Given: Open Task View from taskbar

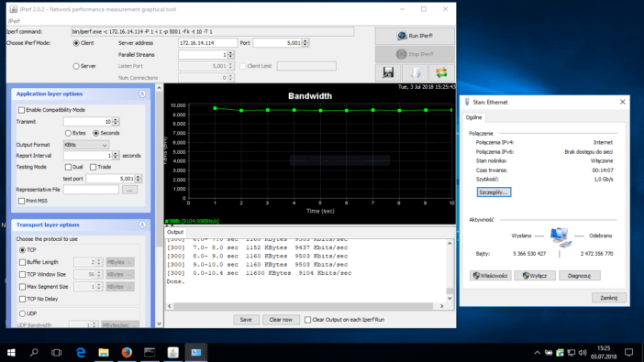Looking at the screenshot, I should [x=57, y=352].
